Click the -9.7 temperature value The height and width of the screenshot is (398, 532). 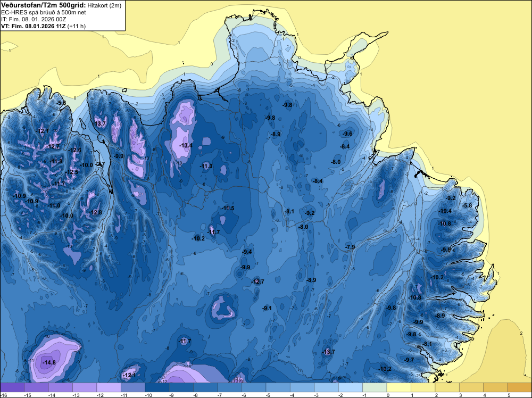click(409, 360)
